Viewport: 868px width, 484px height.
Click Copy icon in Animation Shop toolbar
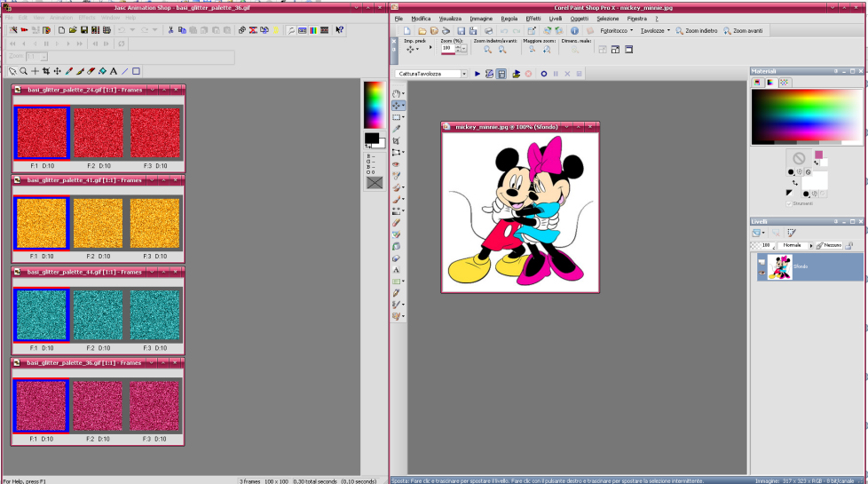[x=182, y=30]
